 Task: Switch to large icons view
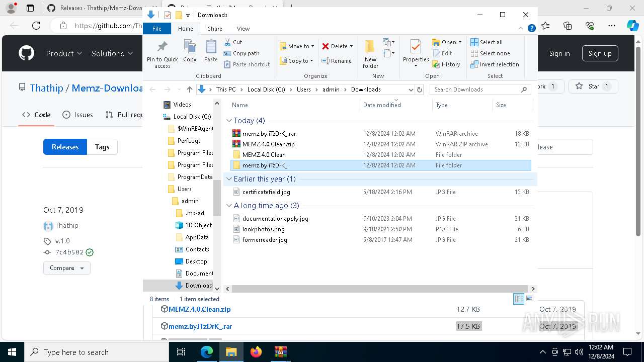529,299
